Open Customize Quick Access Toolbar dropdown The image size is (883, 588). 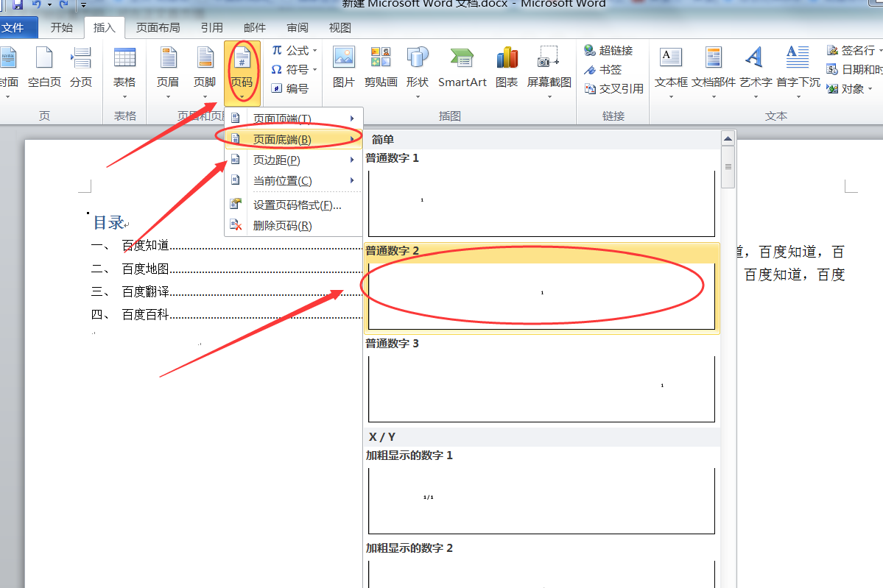point(83,4)
